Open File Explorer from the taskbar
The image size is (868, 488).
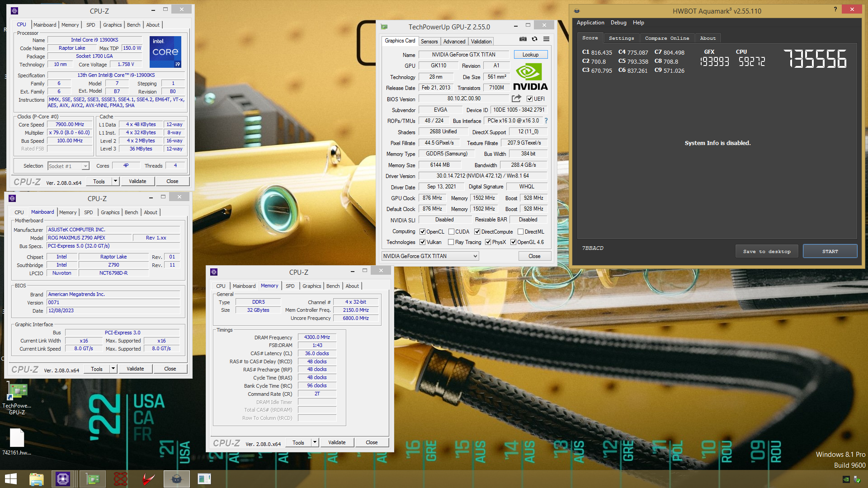[x=36, y=479]
